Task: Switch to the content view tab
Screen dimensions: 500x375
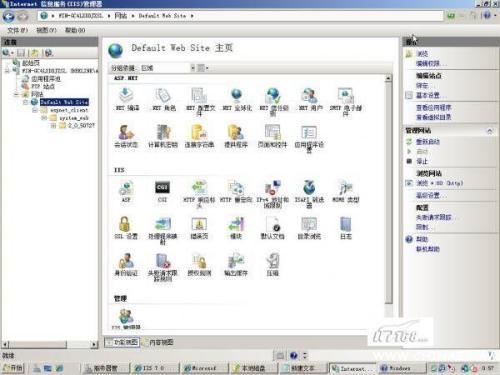Action: [158, 342]
